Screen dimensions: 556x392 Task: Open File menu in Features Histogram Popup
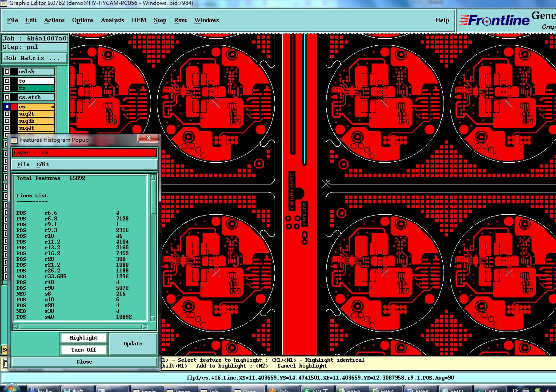pyautogui.click(x=23, y=164)
